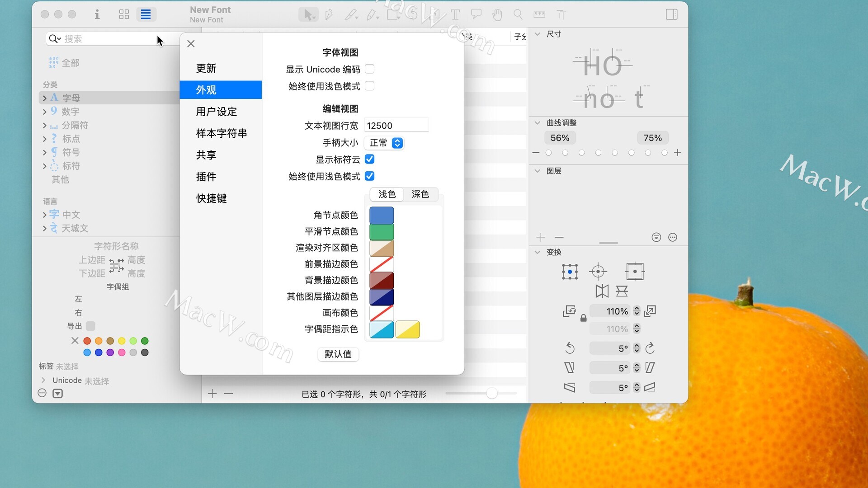Slant right by 5 degrees
868x488 pixels.
(650, 368)
